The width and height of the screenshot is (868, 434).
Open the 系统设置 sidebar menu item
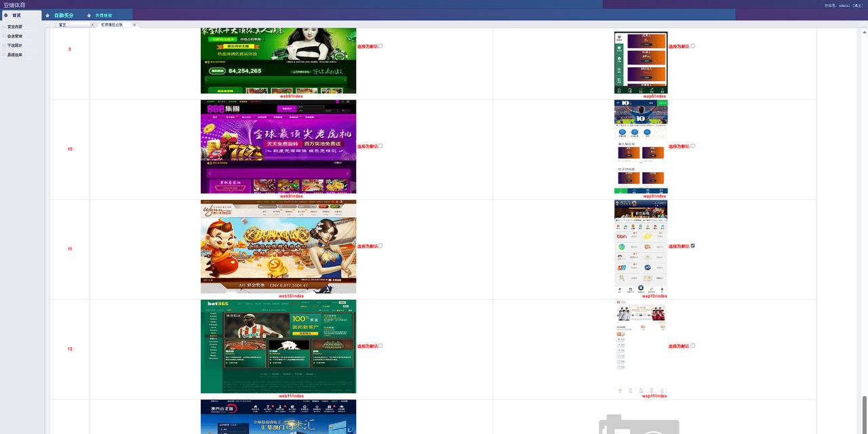tap(15, 55)
